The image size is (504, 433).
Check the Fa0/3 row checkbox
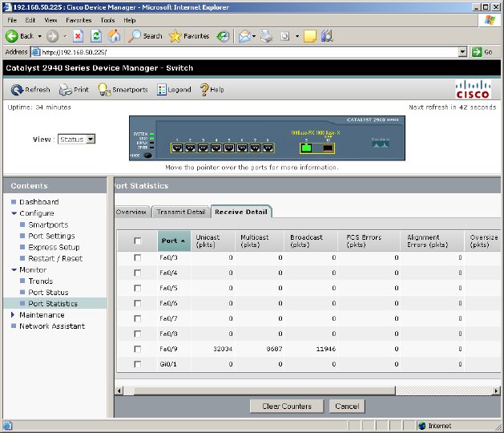click(138, 257)
